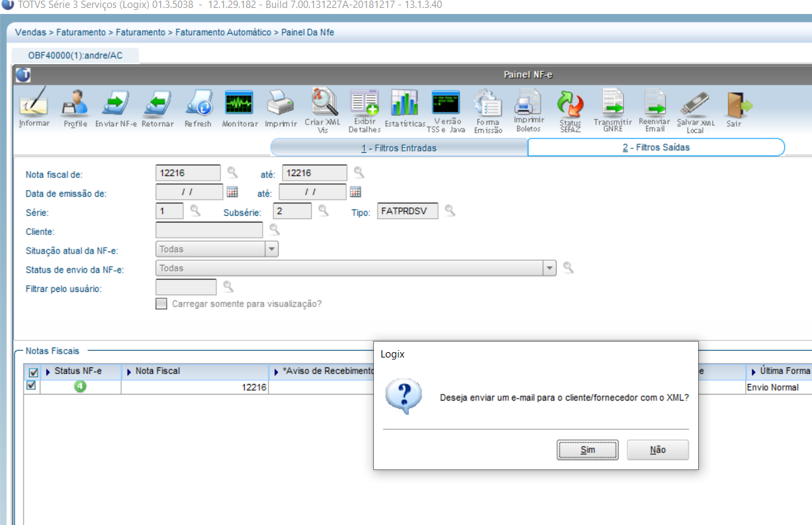The height and width of the screenshot is (525, 812).
Task: Open lookup next to Subsérie field
Action: [x=324, y=211]
